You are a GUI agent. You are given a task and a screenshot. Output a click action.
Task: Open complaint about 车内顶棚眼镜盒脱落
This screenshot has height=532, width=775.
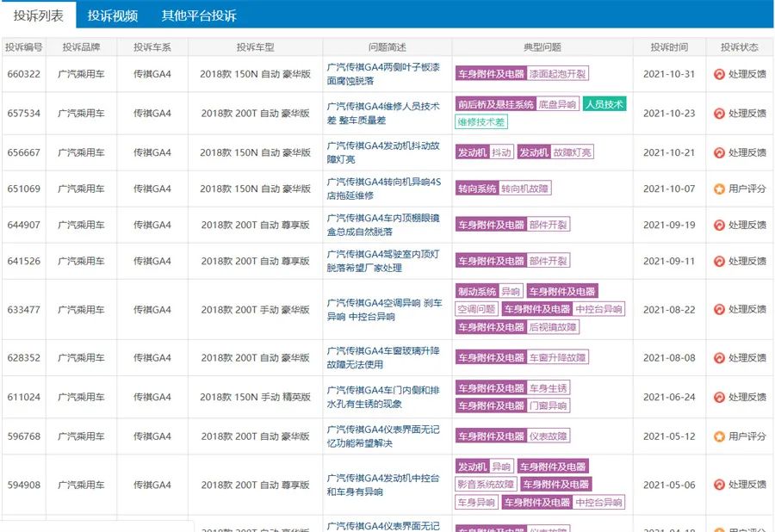[x=383, y=225]
